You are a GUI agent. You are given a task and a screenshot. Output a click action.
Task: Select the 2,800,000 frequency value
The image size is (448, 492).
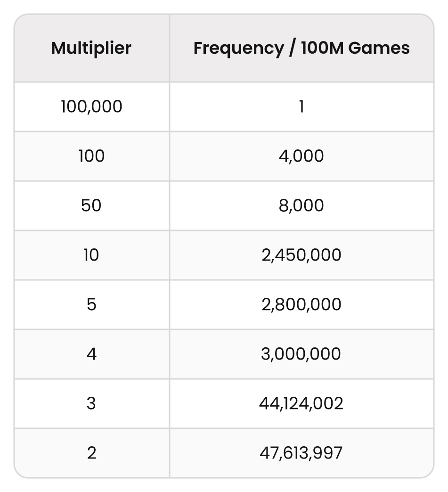(301, 305)
